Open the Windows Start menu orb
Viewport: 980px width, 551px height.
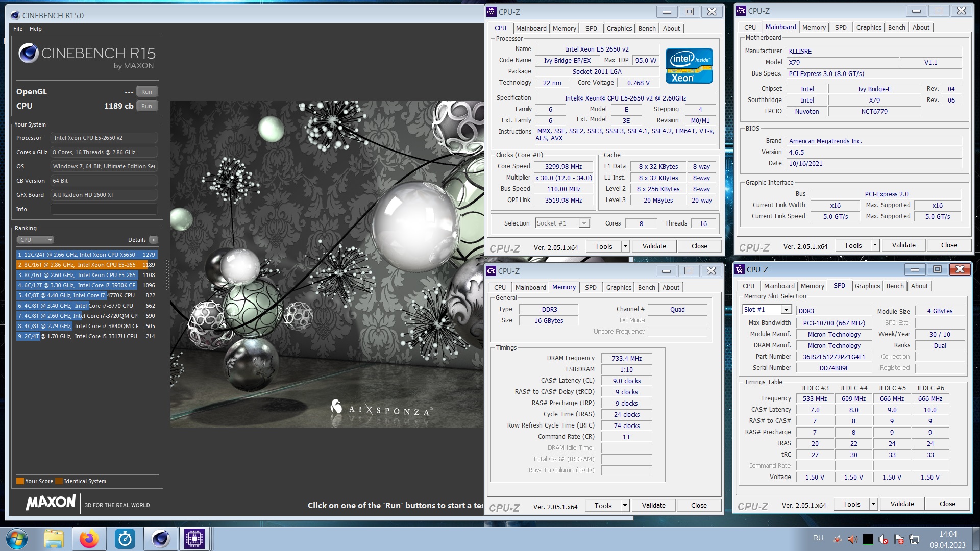(x=17, y=539)
